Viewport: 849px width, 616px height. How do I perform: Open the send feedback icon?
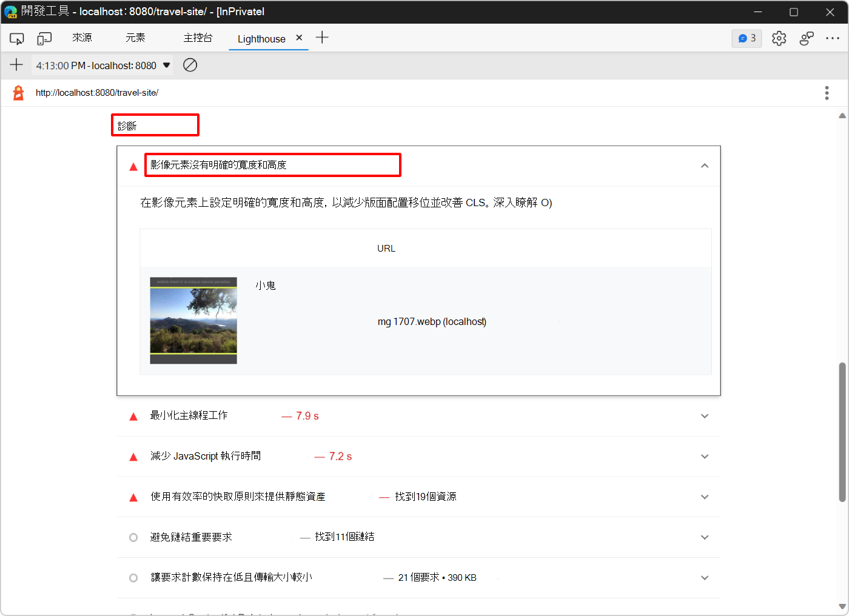pos(807,38)
